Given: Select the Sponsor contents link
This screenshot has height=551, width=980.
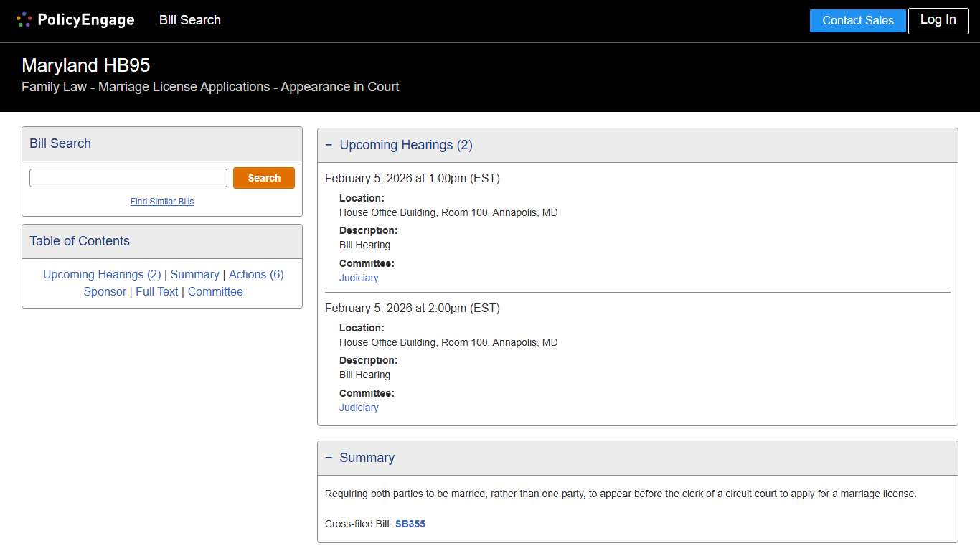Looking at the screenshot, I should click(105, 291).
